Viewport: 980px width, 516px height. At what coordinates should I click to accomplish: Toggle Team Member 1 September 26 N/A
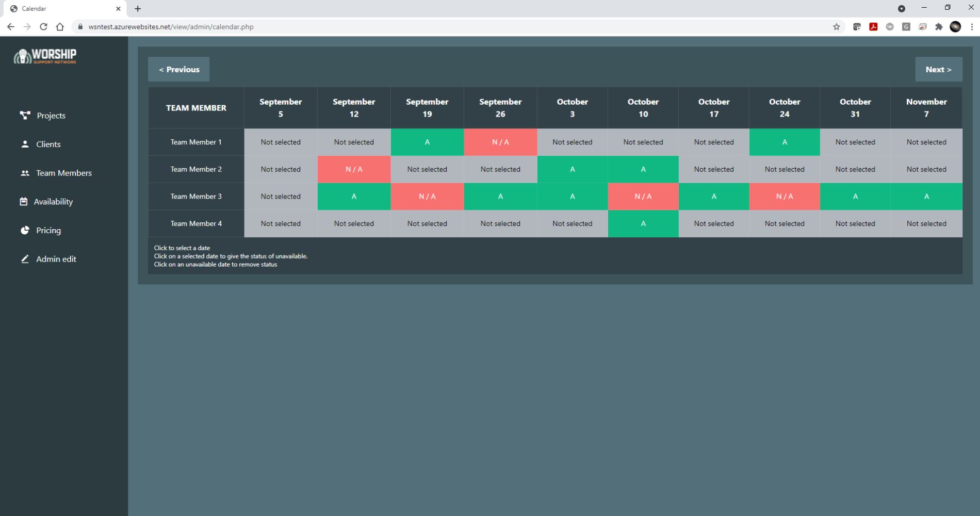click(500, 142)
